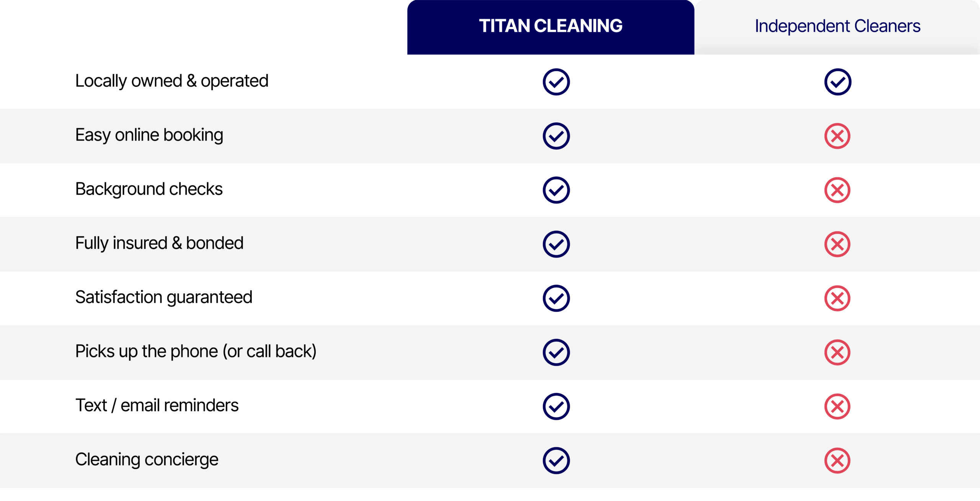The image size is (980, 501).
Task: Click red X for Picks up the phone
Action: 837,352
